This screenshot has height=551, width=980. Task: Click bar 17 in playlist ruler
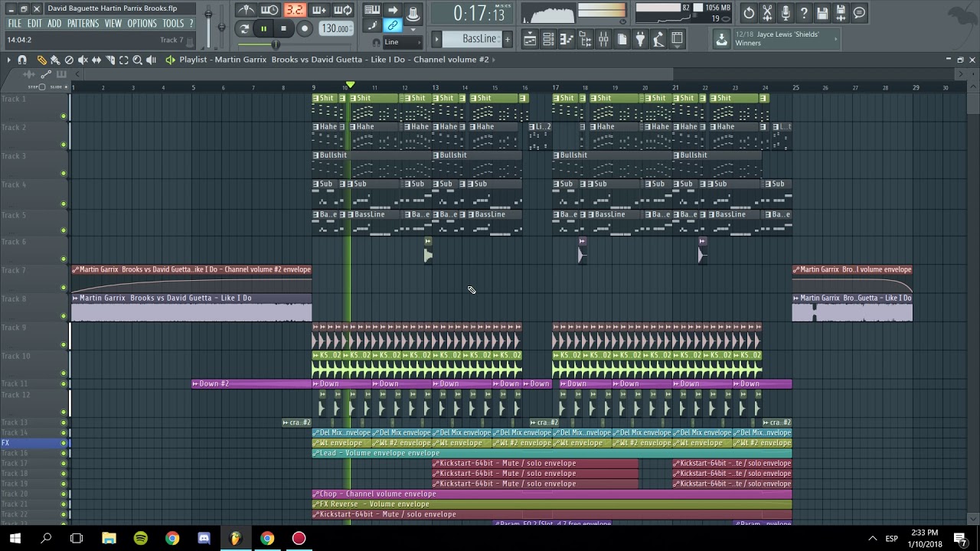click(x=556, y=87)
